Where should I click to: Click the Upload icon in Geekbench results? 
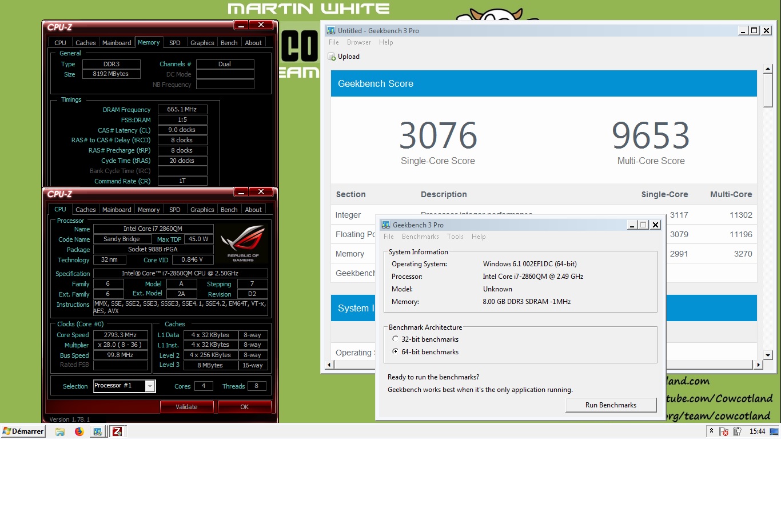pos(332,57)
